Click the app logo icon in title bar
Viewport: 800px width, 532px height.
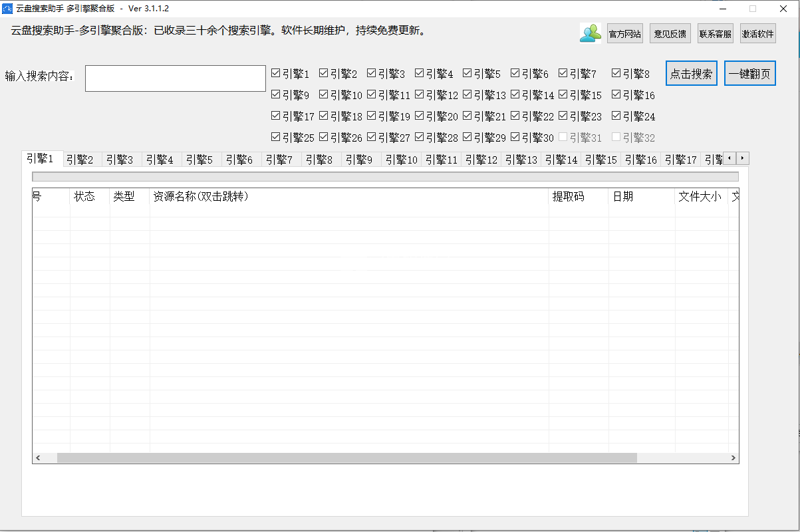[x=8, y=8]
